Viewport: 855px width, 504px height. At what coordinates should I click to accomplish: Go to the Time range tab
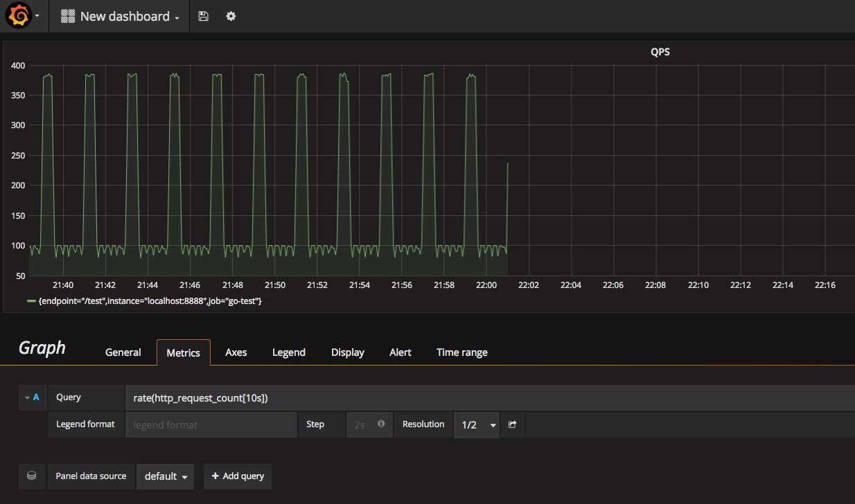tap(461, 352)
